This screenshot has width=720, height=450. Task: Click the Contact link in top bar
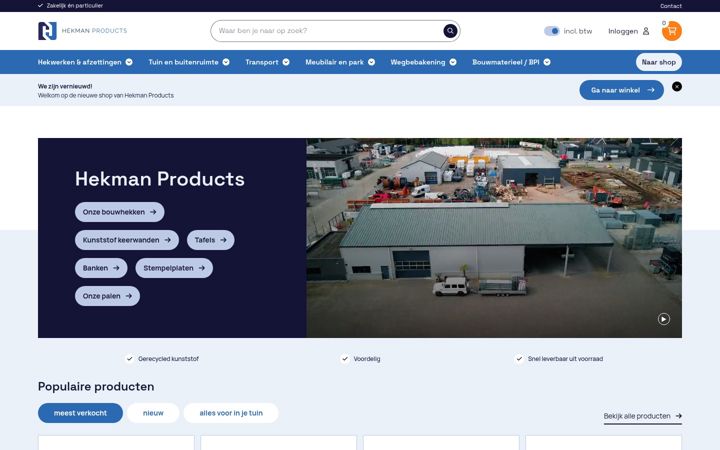[671, 6]
